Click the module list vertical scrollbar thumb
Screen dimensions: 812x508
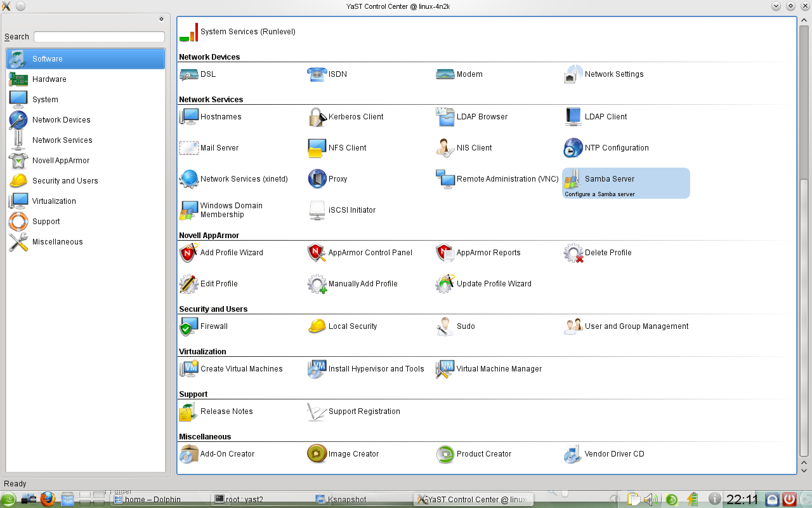pos(804,319)
